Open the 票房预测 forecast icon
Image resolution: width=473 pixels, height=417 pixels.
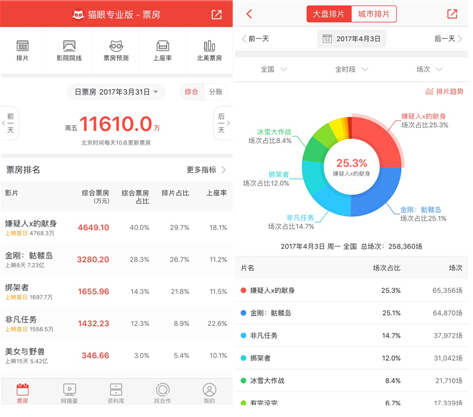(x=116, y=46)
